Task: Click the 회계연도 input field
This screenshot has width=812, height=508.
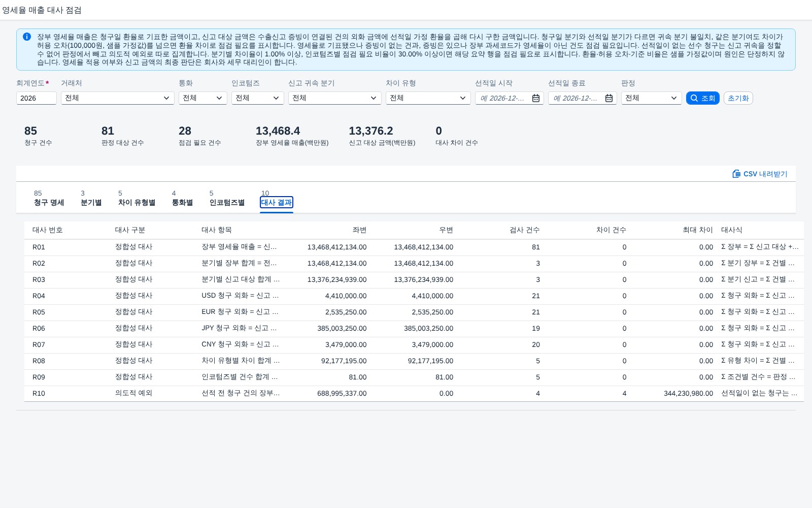Action: coord(37,98)
